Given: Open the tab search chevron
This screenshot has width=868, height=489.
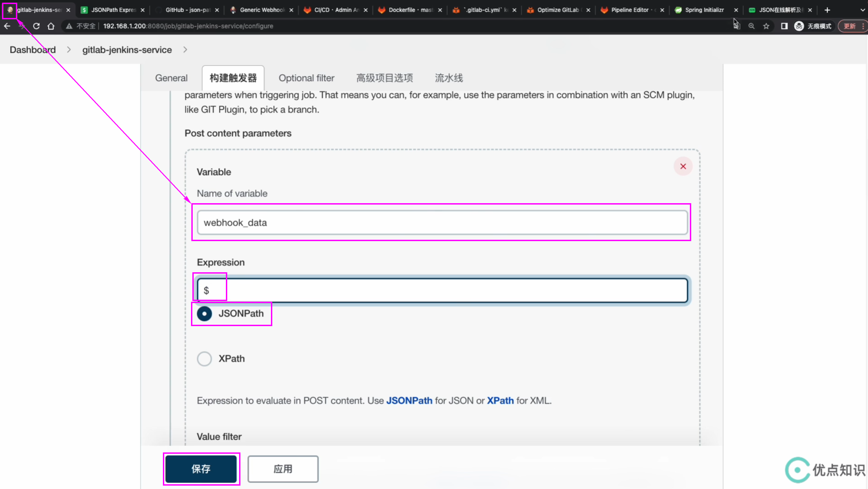Looking at the screenshot, I should click(x=863, y=10).
